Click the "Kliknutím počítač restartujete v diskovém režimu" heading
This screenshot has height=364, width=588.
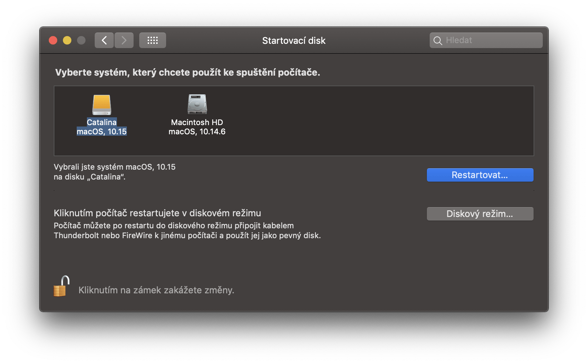157,213
